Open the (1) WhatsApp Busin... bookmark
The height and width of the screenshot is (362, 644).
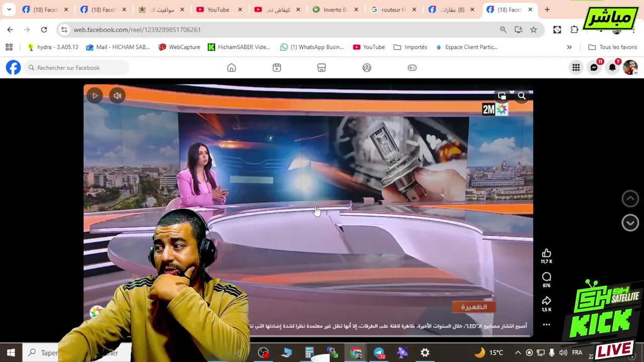[x=312, y=47]
